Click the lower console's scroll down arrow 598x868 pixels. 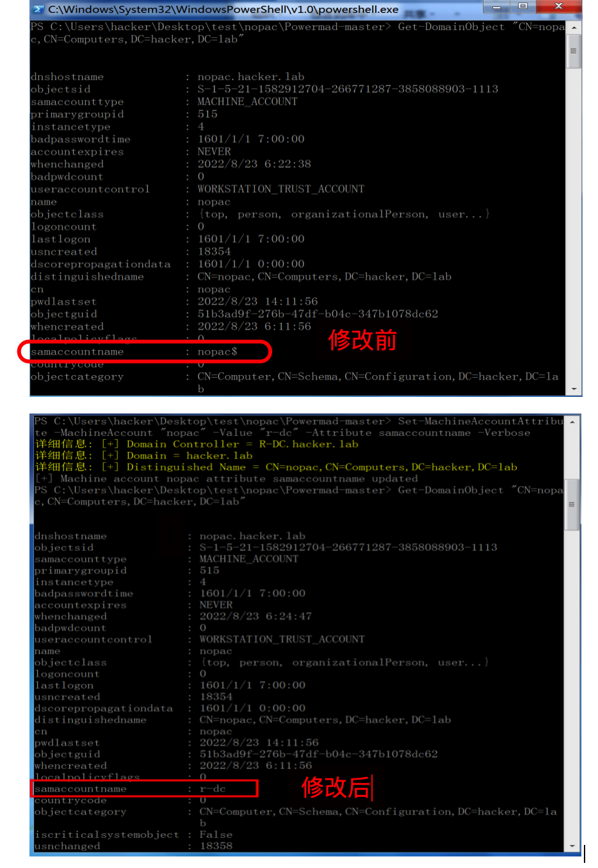point(572,846)
